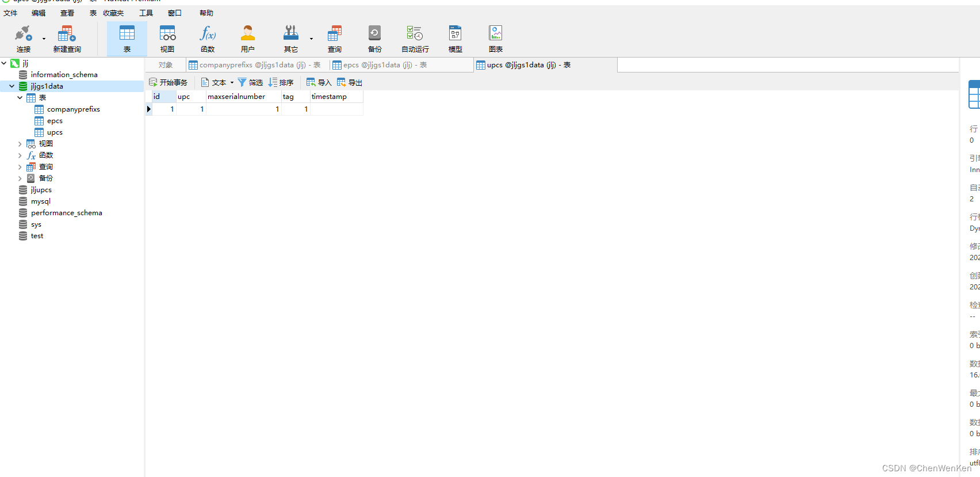Screen dimensions: 980x477
Task: Open the Help (帮助) menu
Action: [206, 13]
